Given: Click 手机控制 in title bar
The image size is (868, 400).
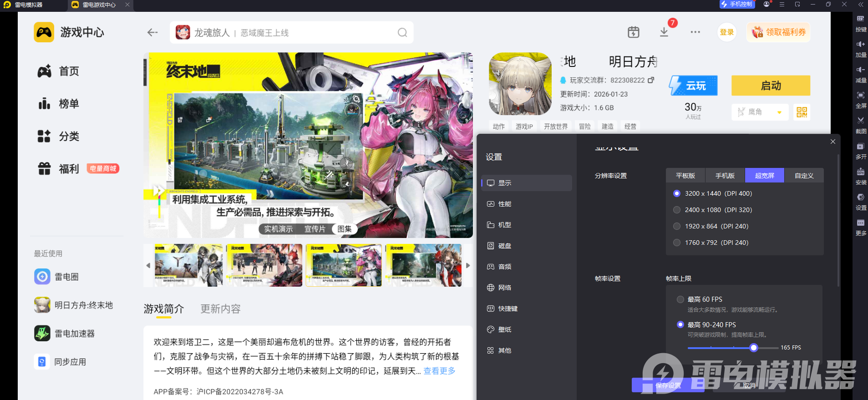Looking at the screenshot, I should point(737,4).
